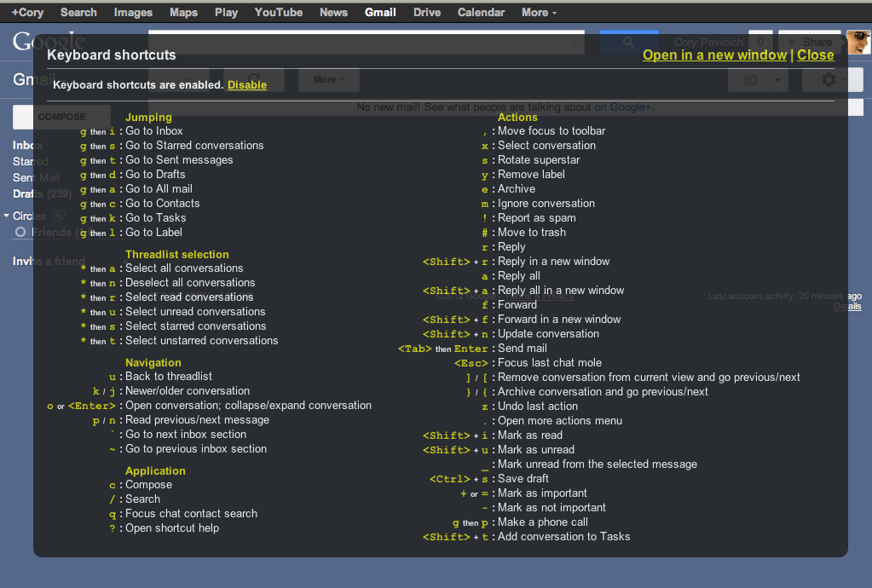Click 'Select unread conversations' text
Viewport: 872px width, 588px height.
195,312
